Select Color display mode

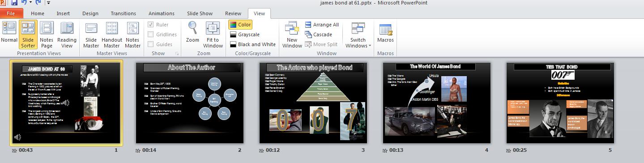coord(240,25)
